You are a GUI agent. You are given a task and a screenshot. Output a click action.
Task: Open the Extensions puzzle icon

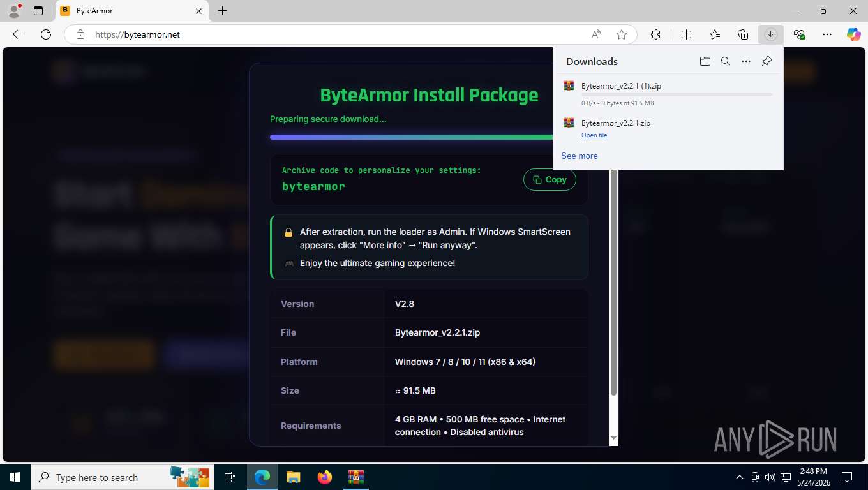(655, 34)
